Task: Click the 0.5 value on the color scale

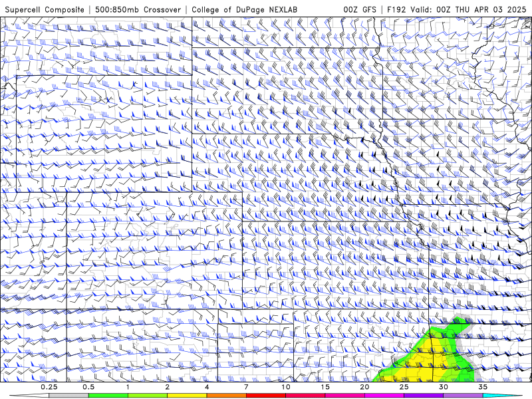Action: coord(88,387)
